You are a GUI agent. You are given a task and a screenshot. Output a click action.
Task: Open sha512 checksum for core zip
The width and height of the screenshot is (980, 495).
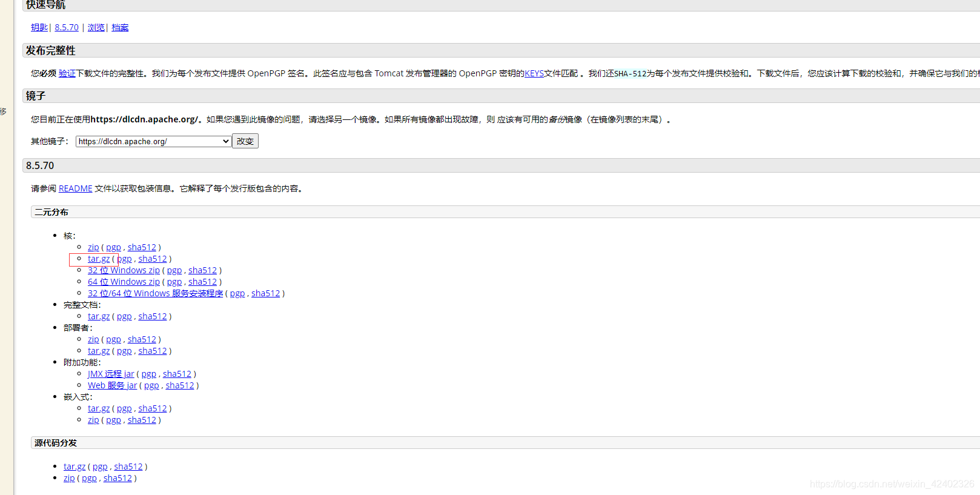click(x=142, y=247)
